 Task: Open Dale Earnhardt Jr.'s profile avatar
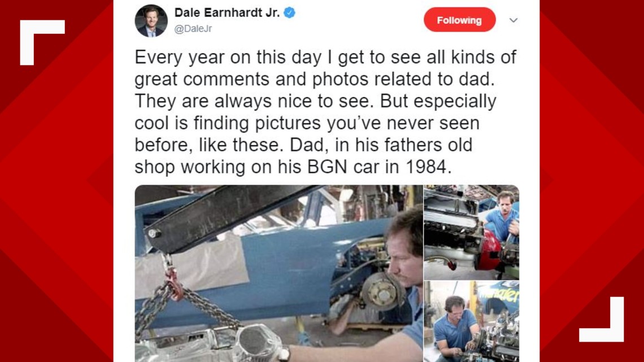pyautogui.click(x=151, y=21)
